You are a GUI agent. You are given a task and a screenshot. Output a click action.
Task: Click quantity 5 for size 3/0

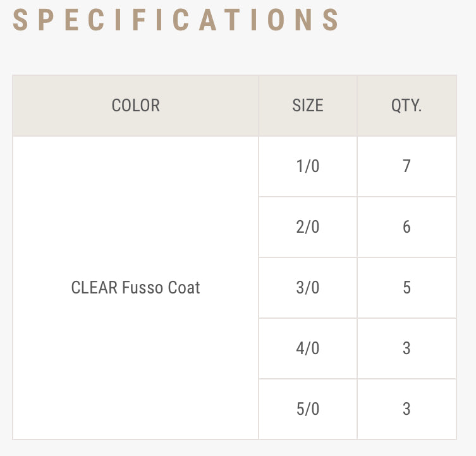click(x=406, y=288)
